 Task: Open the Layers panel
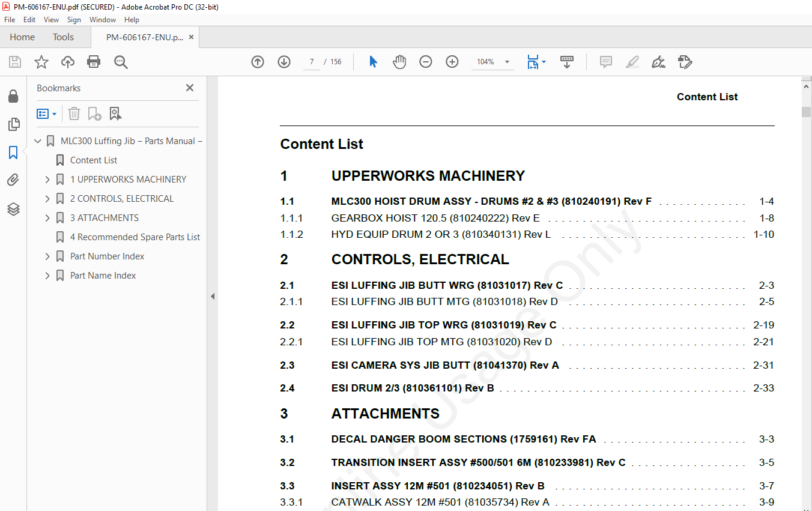(x=13, y=209)
